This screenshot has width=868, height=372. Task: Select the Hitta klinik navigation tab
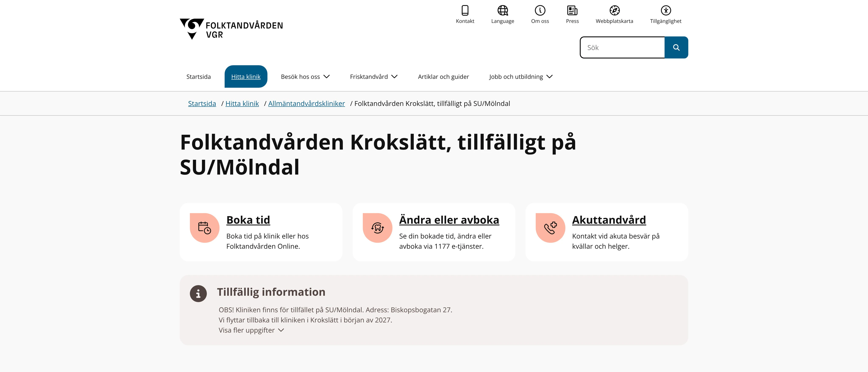[x=246, y=76]
